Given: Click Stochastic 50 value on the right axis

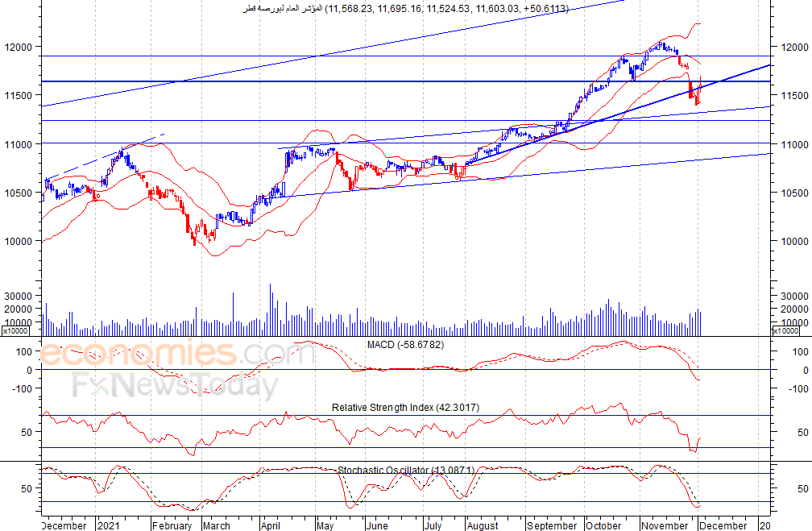Looking at the screenshot, I should point(802,488).
